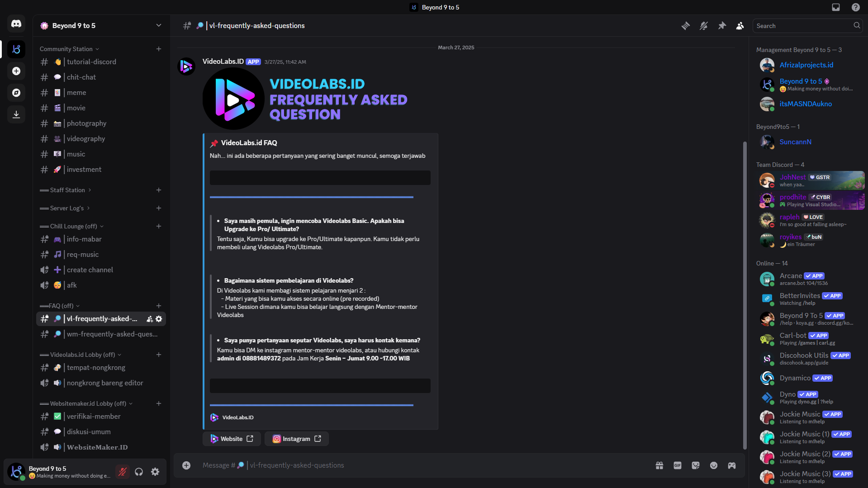This screenshot has height=488, width=868.
Task: Select the investment channel
Action: (101, 170)
